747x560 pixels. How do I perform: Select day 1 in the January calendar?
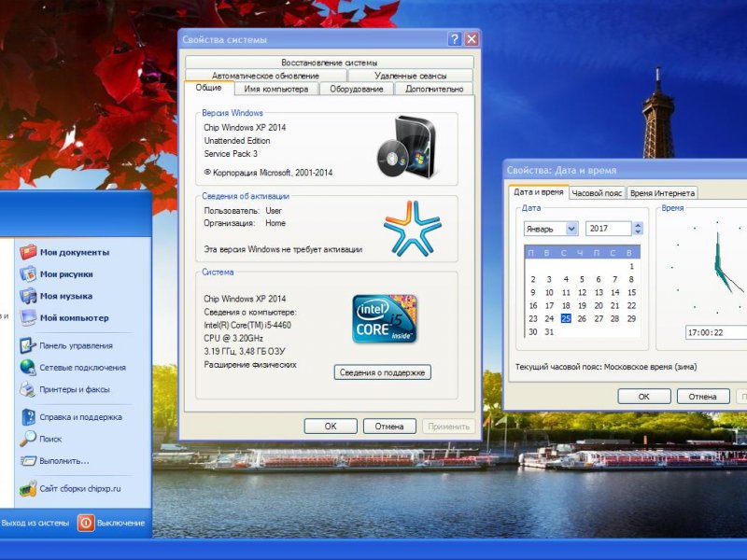[631, 266]
